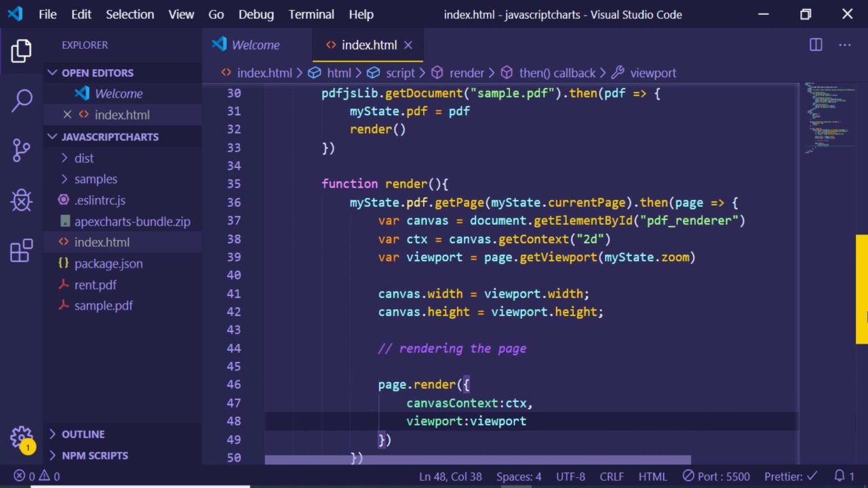The width and height of the screenshot is (868, 488).
Task: Click errors and warnings status indicator
Action: [37, 476]
